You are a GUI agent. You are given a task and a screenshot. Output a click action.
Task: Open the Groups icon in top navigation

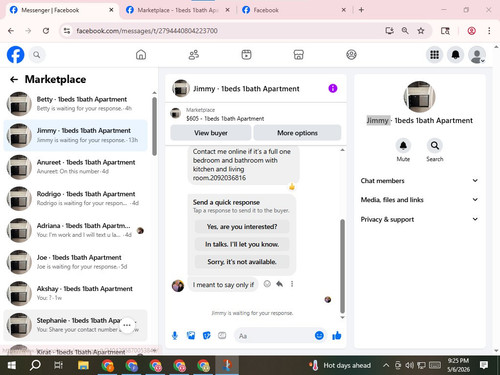click(x=351, y=55)
